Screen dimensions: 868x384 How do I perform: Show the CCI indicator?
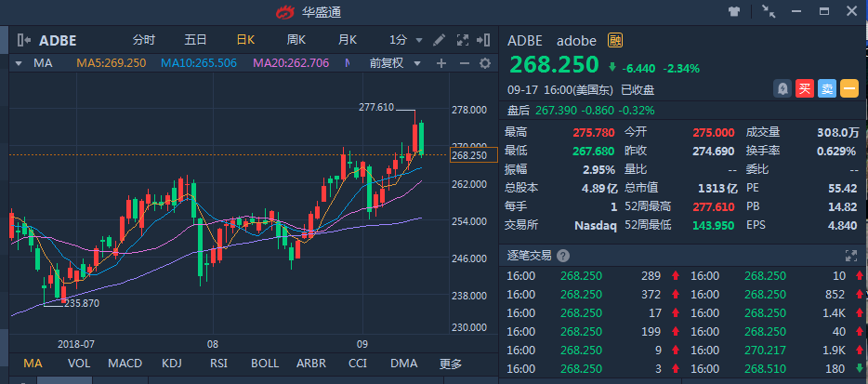coord(358,364)
